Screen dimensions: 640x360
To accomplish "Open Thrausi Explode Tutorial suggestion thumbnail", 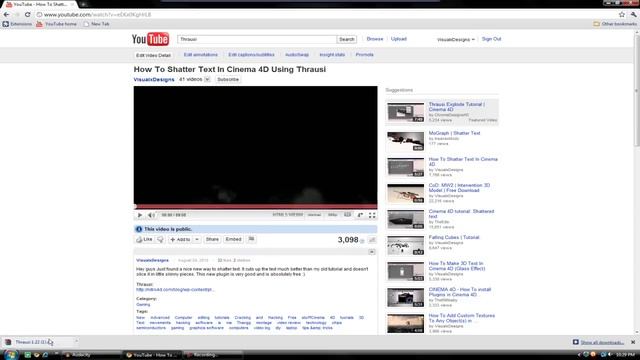I will [x=406, y=112].
